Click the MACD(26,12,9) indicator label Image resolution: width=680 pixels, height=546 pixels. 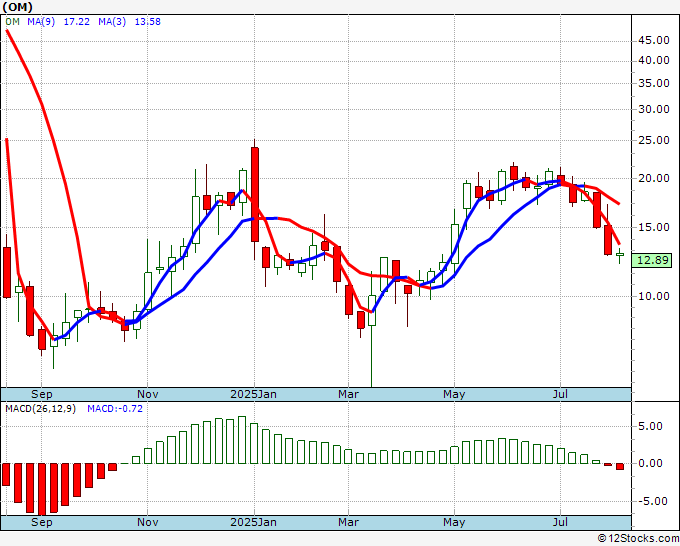coord(40,409)
